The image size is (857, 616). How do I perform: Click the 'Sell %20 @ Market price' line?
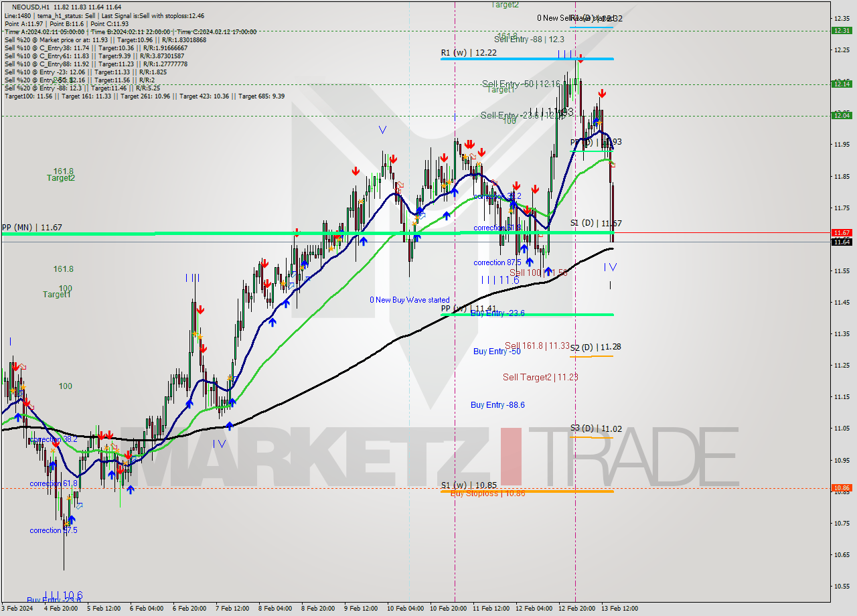coord(105,40)
